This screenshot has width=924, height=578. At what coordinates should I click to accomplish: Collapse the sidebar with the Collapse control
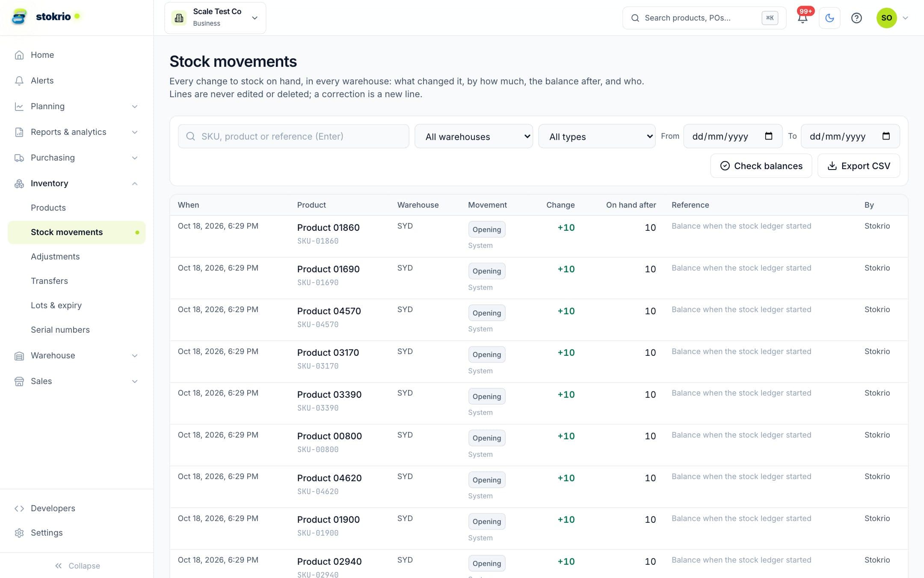point(77,566)
